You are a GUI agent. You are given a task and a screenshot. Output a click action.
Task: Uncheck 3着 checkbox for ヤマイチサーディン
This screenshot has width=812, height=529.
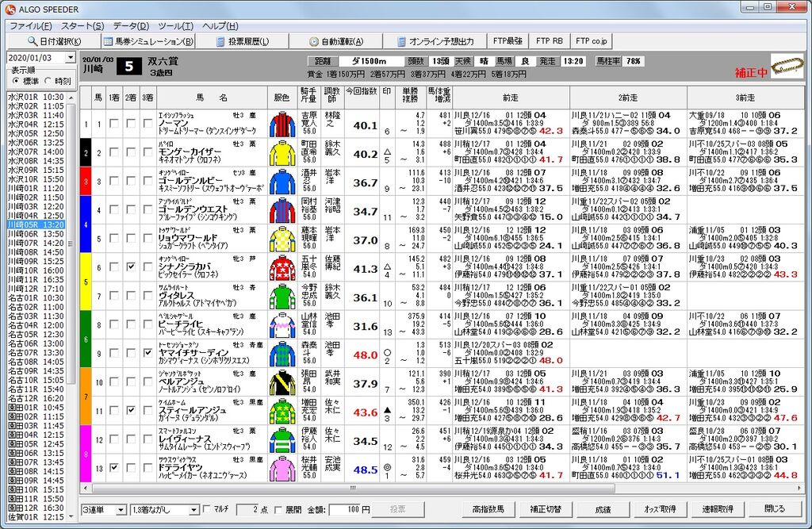pyautogui.click(x=148, y=353)
